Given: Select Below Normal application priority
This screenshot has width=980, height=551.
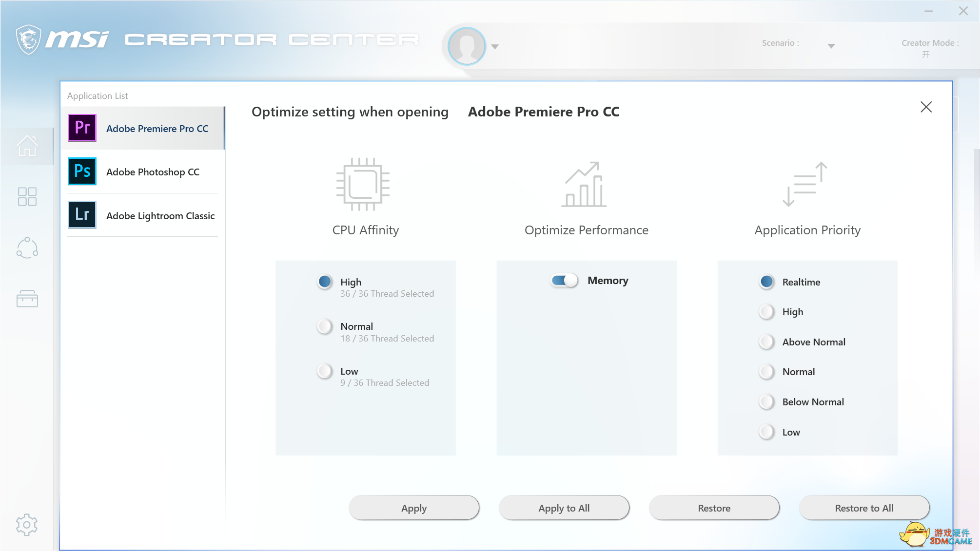Looking at the screenshot, I should [767, 402].
